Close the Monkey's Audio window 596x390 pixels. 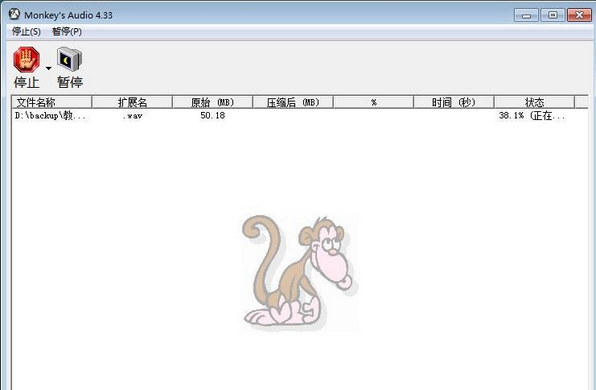pyautogui.click(x=579, y=15)
